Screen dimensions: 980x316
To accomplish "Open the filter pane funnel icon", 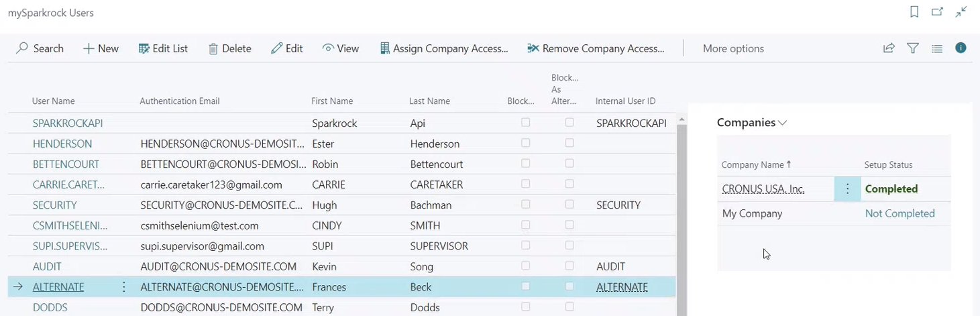I will coord(913,48).
